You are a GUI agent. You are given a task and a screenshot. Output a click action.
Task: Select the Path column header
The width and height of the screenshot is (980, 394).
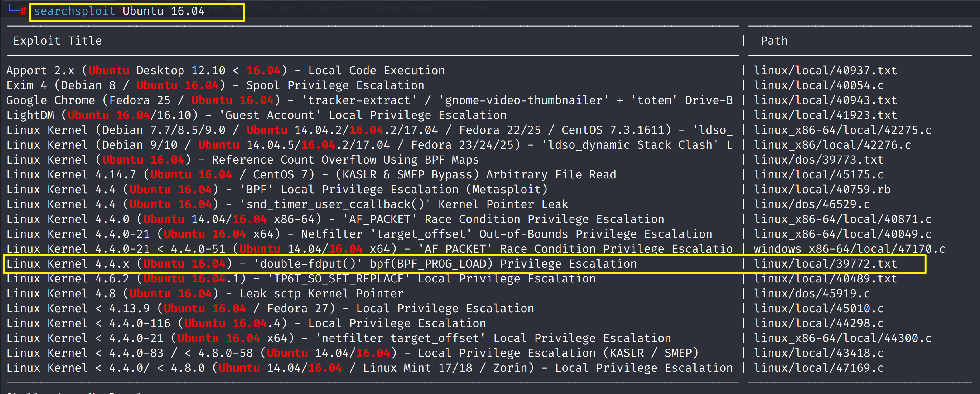[774, 41]
